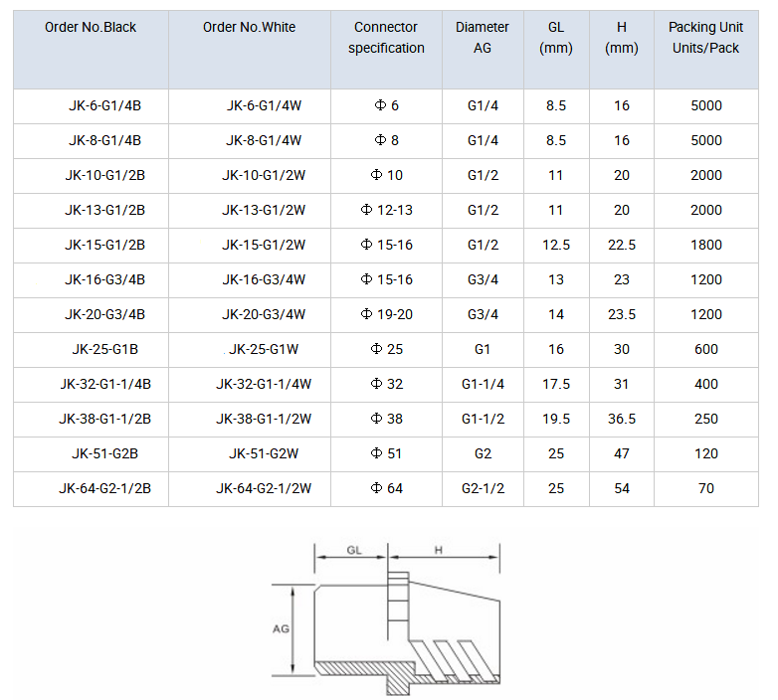This screenshot has width=778, height=700.
Task: Select the Packing Unit Units/Pack header
Action: point(705,38)
